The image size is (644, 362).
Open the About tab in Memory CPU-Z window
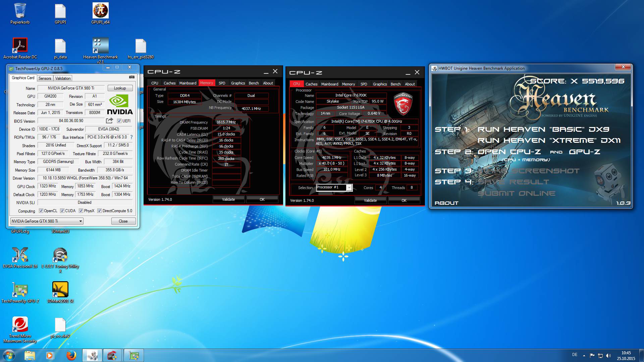(268, 83)
